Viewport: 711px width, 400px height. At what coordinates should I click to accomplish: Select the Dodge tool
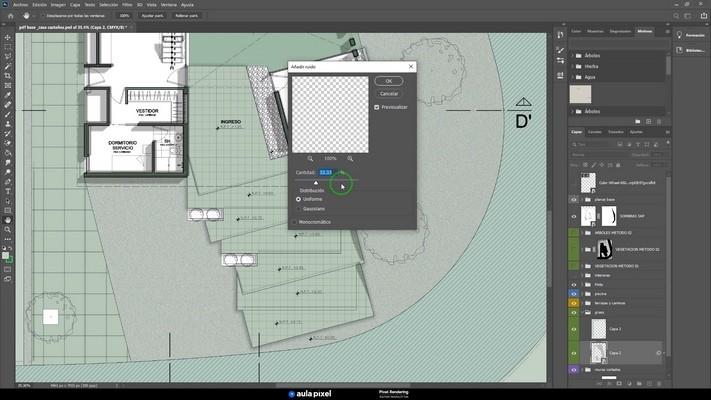coord(8,172)
